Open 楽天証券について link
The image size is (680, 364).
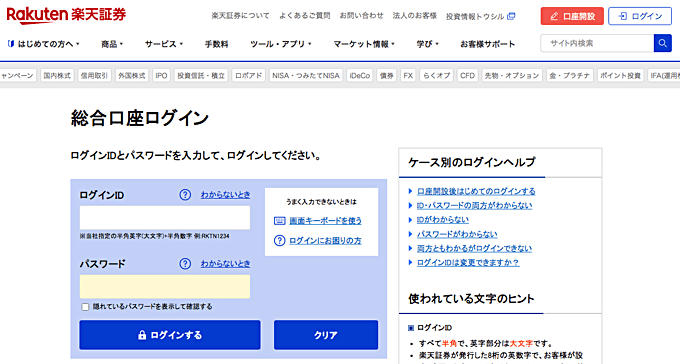pyautogui.click(x=240, y=16)
